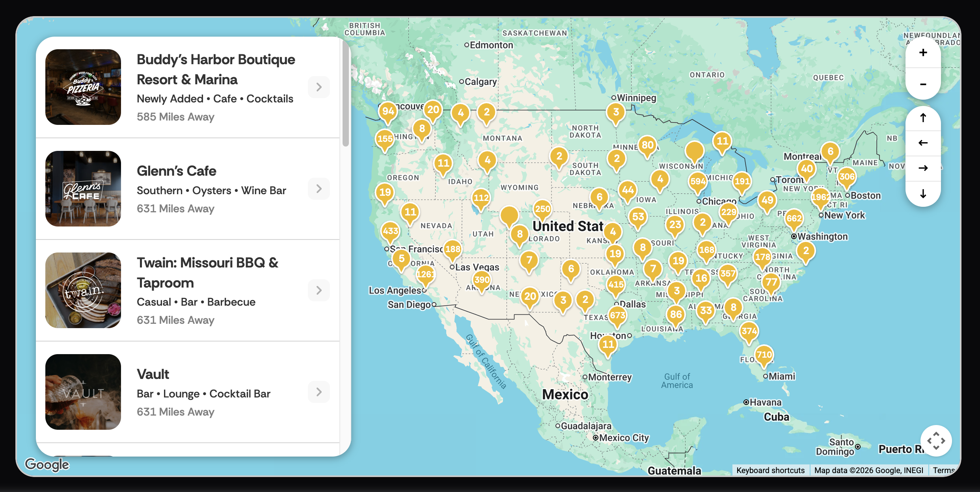
Task: Pan map right with the right arrow
Action: (x=923, y=168)
